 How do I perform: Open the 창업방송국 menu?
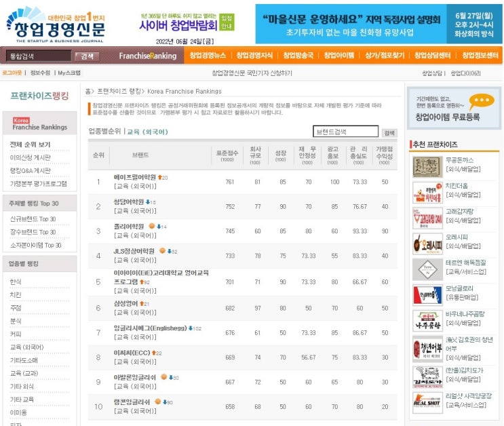pyautogui.click(x=298, y=56)
